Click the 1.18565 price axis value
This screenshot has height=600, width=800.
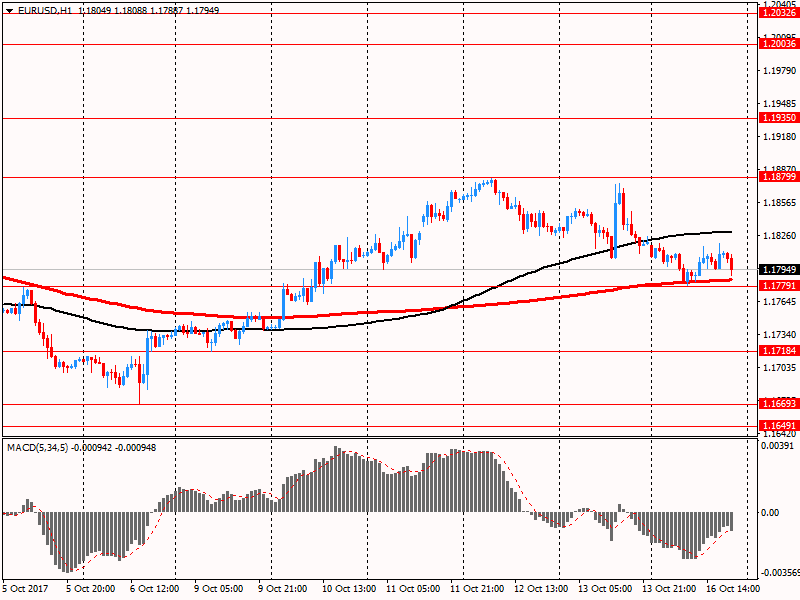(780, 203)
